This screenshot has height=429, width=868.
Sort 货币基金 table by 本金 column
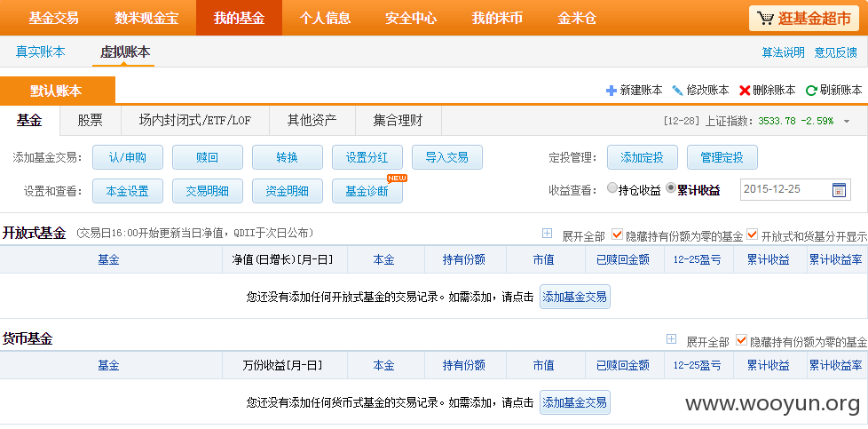click(383, 365)
